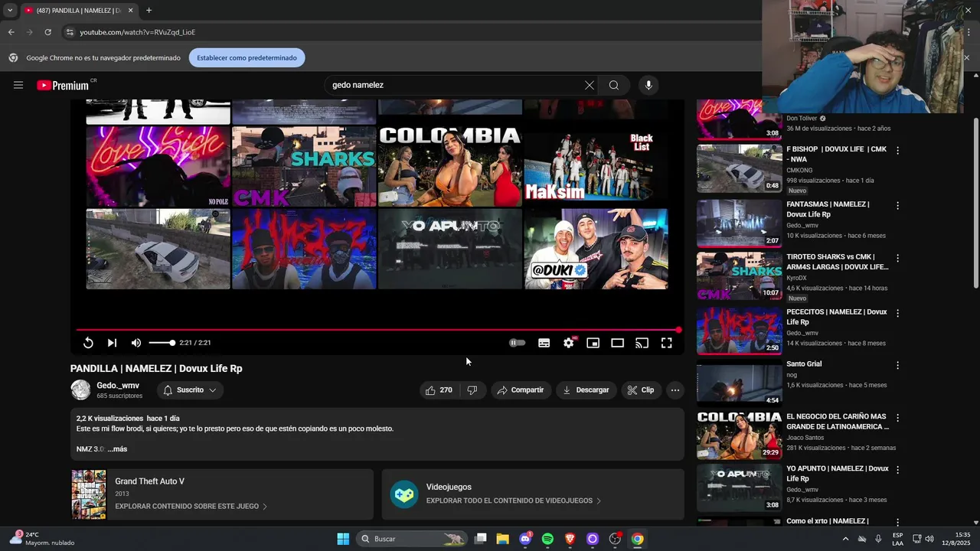Play Santo Grial from the sidebar
980x551 pixels.
[740, 383]
